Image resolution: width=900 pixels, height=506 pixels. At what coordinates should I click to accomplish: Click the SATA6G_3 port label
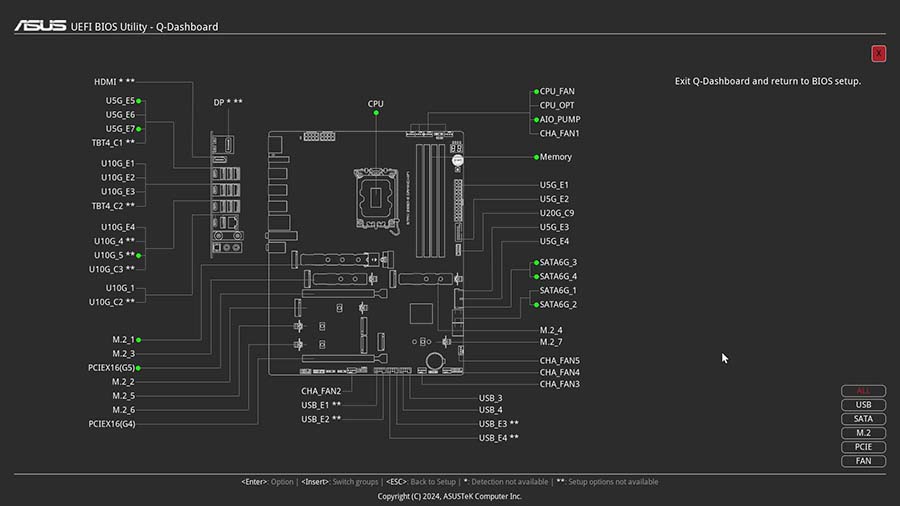(558, 262)
